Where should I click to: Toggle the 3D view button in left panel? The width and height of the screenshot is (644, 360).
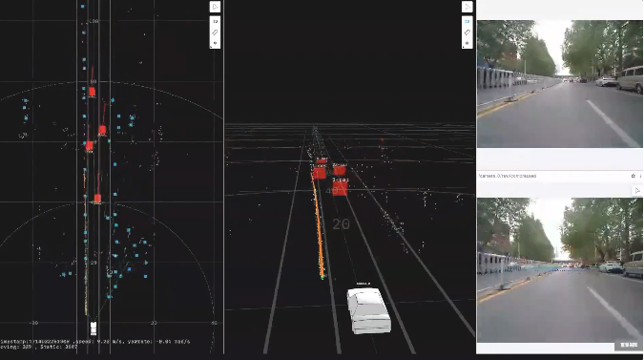(215, 21)
